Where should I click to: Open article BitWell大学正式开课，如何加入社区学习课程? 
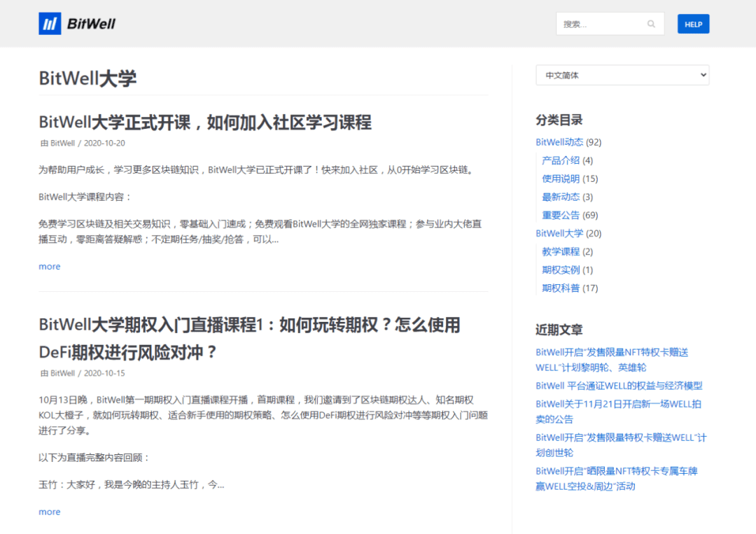click(205, 122)
